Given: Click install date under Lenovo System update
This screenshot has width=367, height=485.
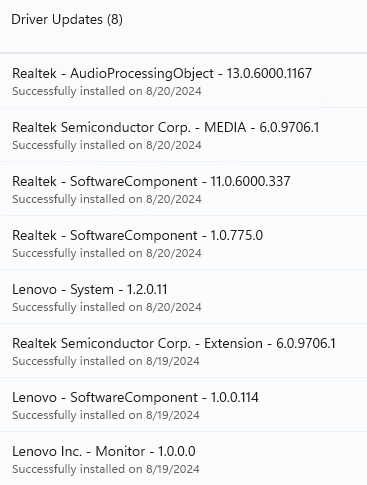Looking at the screenshot, I should coord(174,307).
